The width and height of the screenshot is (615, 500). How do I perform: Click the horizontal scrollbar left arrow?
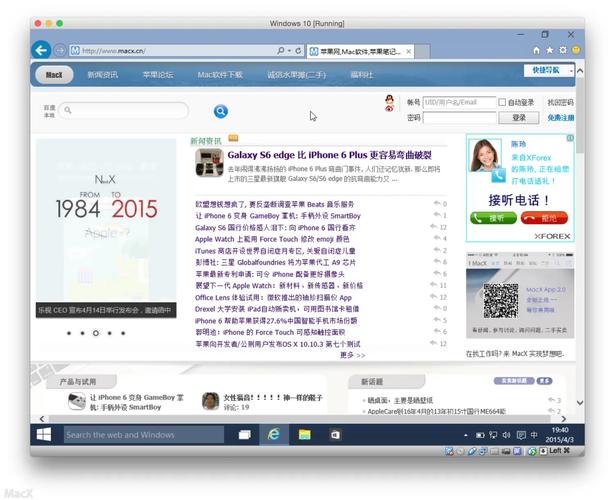coord(42,418)
